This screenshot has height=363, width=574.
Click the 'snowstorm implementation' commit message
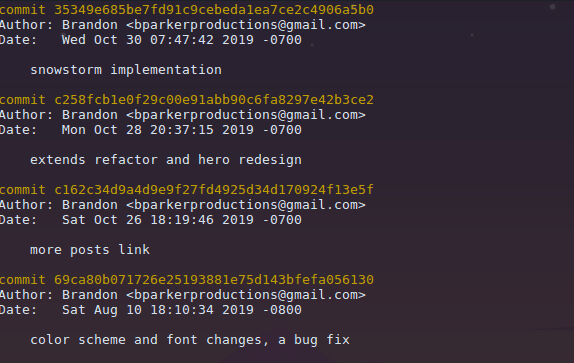point(126,70)
